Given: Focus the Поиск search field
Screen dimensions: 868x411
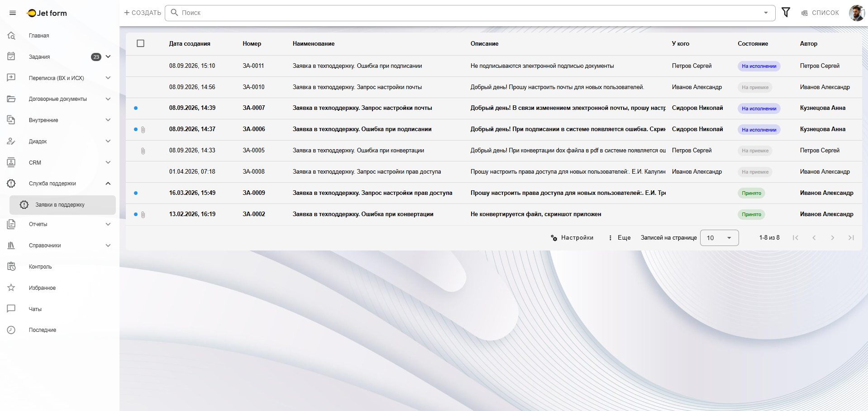Looking at the screenshot, I should [x=470, y=13].
